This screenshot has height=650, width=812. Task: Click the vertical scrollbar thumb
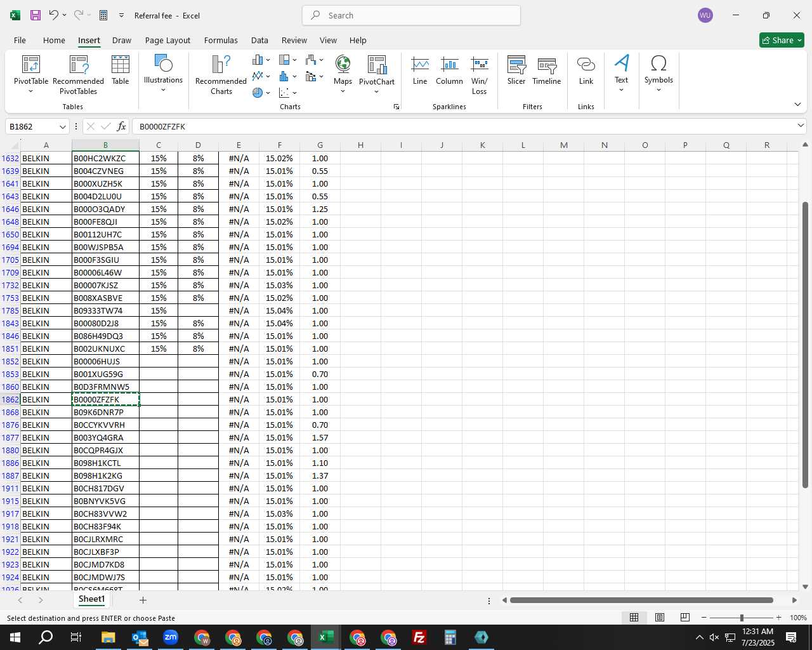(805, 345)
